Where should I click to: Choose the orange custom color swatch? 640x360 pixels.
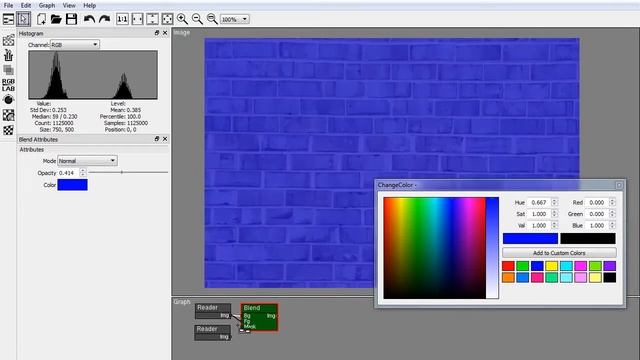[x=508, y=278]
